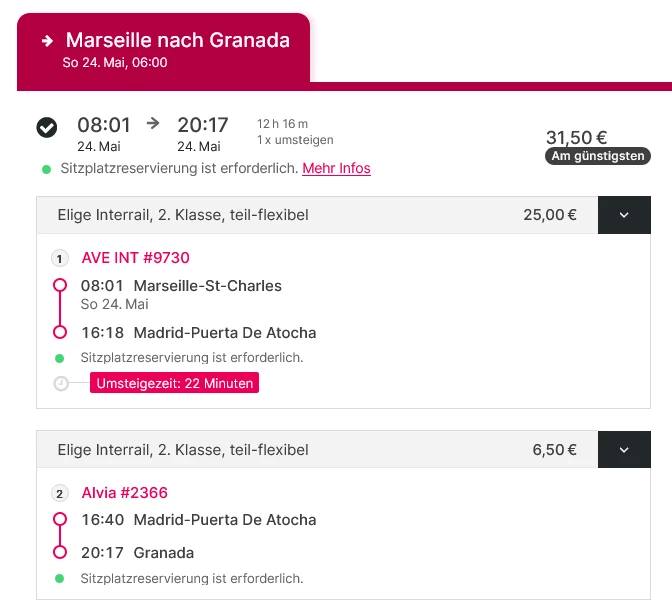Toggle the checkmark for the 08:01 connection
This screenshot has width=672, height=614.
coord(46,127)
